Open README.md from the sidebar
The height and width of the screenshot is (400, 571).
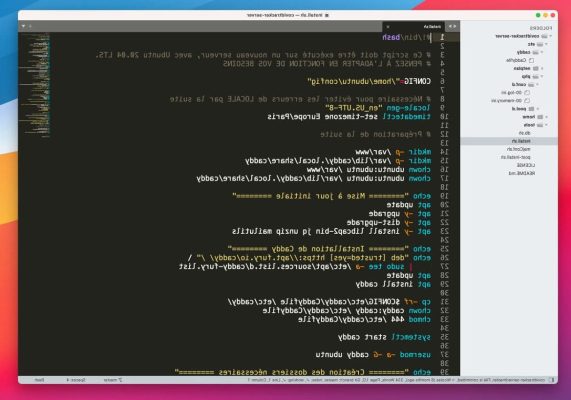point(522,173)
